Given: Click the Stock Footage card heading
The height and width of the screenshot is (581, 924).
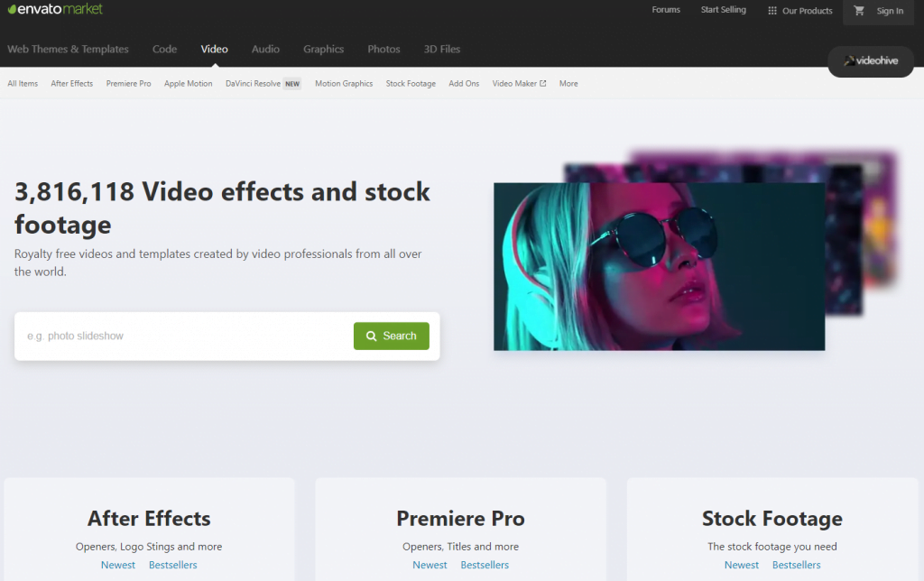Looking at the screenshot, I should [x=772, y=519].
